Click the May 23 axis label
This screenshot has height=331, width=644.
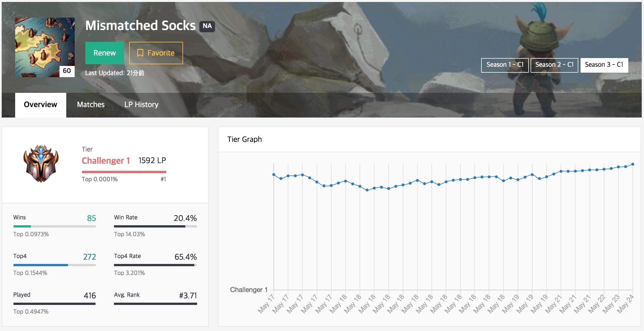611,304
